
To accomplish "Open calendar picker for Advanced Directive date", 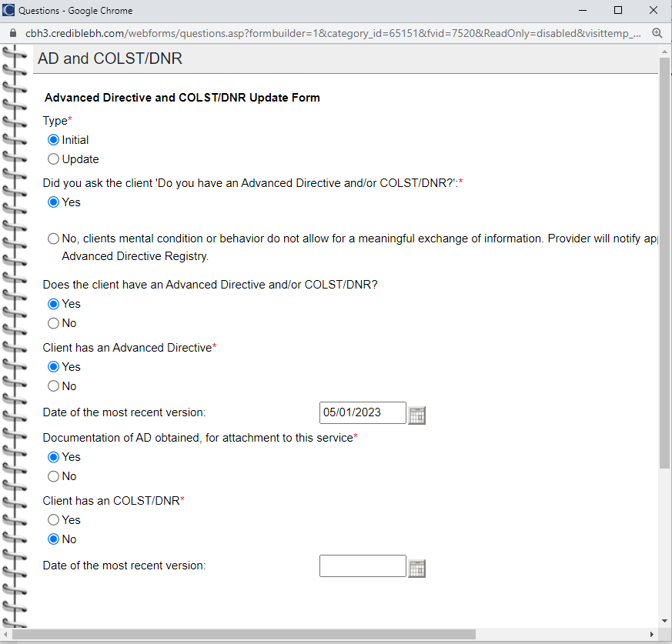I will click(x=416, y=415).
